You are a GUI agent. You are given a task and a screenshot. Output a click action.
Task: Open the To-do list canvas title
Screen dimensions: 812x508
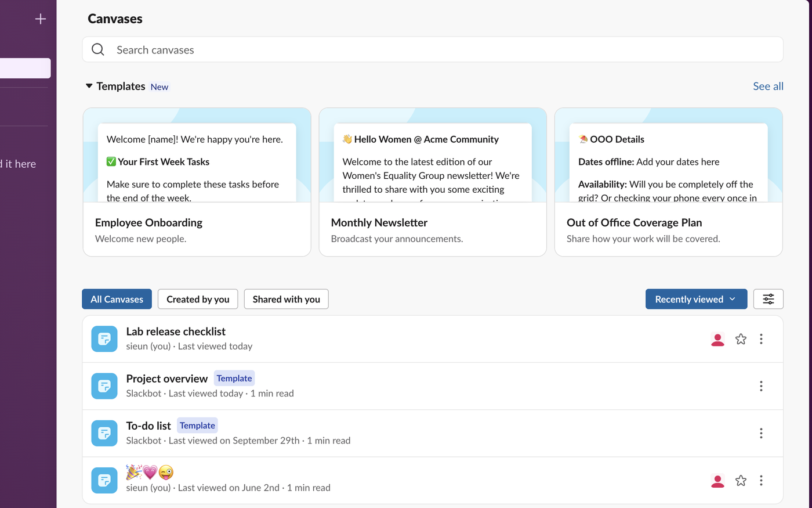click(x=148, y=426)
